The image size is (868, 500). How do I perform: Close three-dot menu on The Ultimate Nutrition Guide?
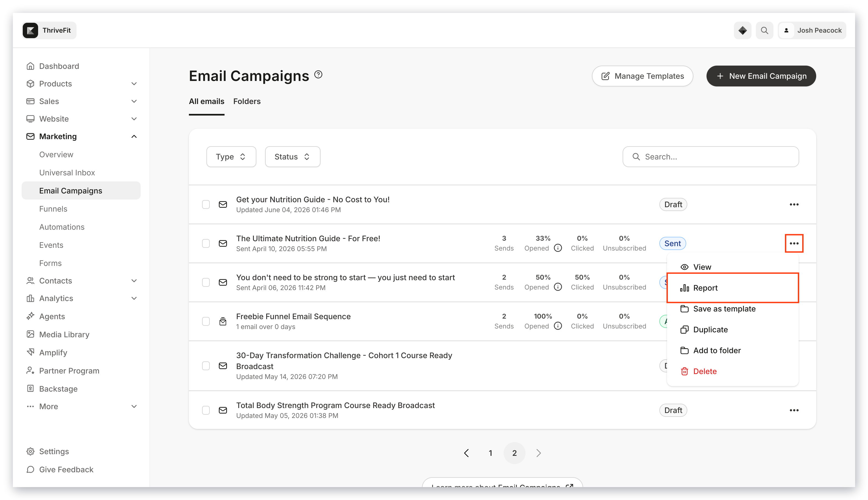point(794,243)
